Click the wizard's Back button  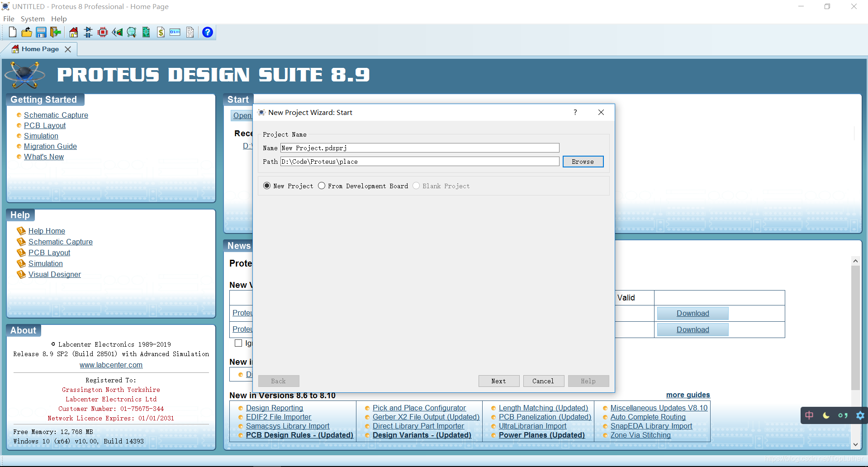pyautogui.click(x=279, y=381)
